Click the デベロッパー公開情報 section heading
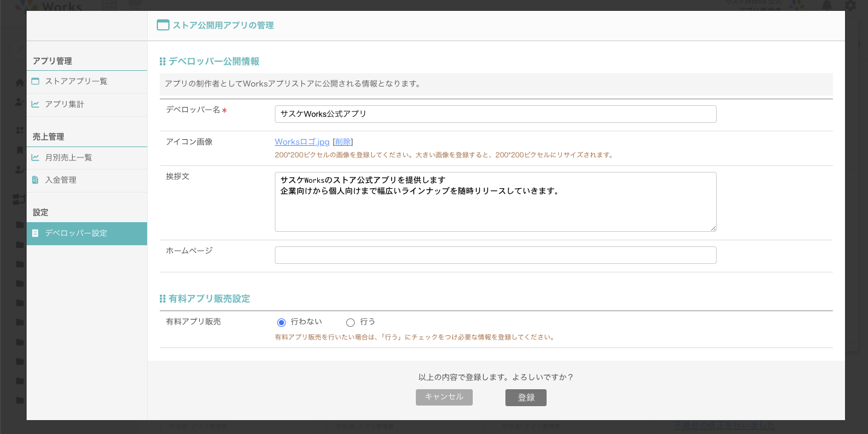Image resolution: width=868 pixels, height=434 pixels. coord(214,61)
